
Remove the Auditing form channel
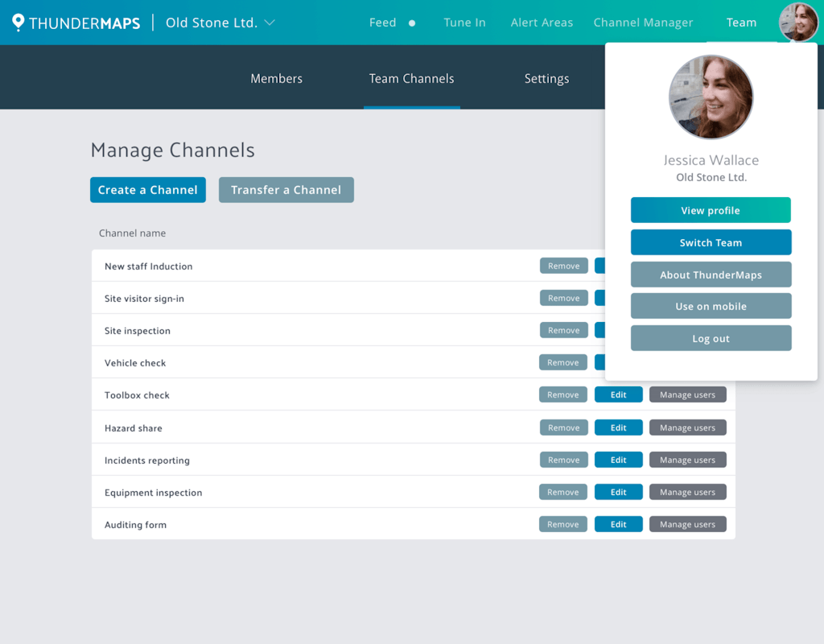(x=563, y=523)
